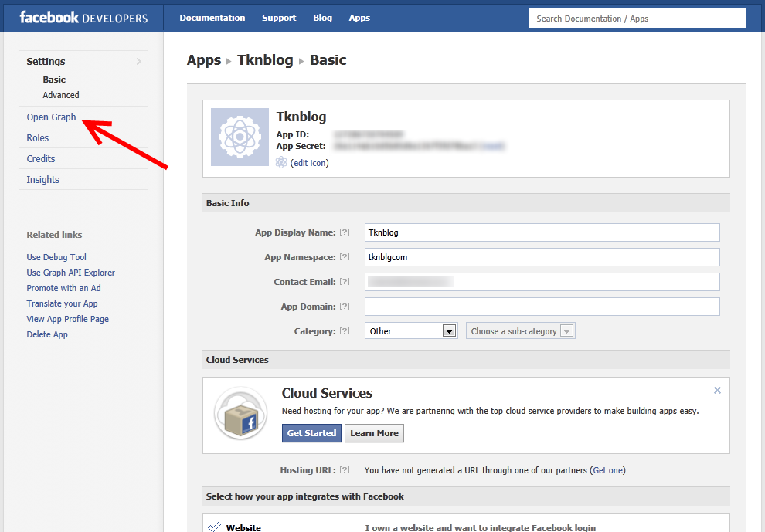This screenshot has width=765, height=532.
Task: Click help marker next to Contact Email
Action: pyautogui.click(x=345, y=281)
